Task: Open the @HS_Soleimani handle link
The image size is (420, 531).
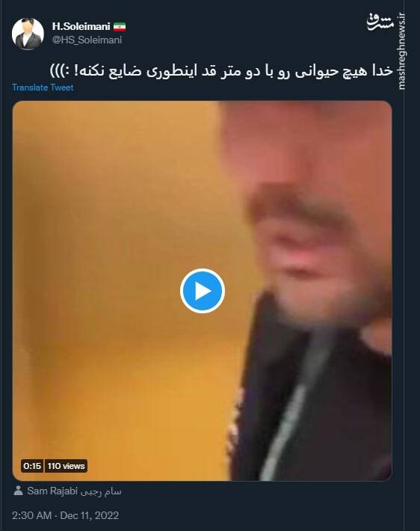Action: tap(87, 40)
